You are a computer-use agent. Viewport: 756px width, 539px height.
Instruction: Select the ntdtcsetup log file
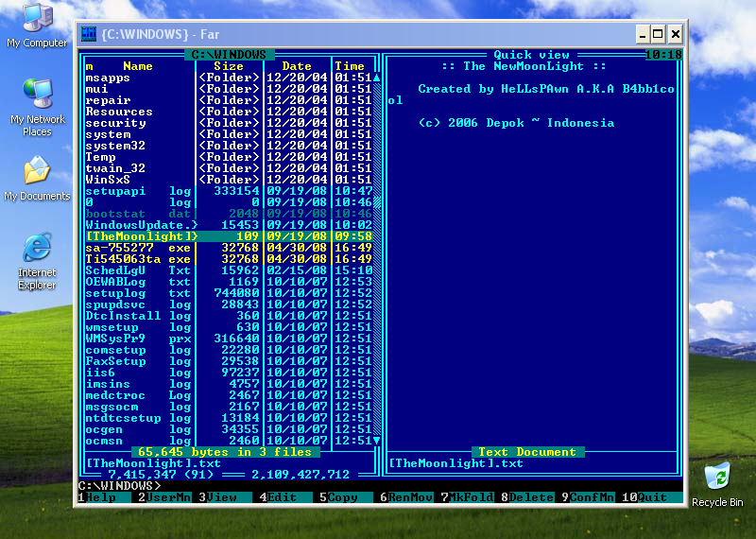click(229, 418)
